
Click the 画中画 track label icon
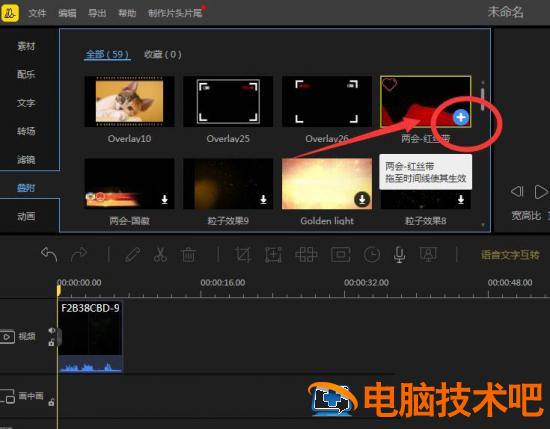[8, 396]
